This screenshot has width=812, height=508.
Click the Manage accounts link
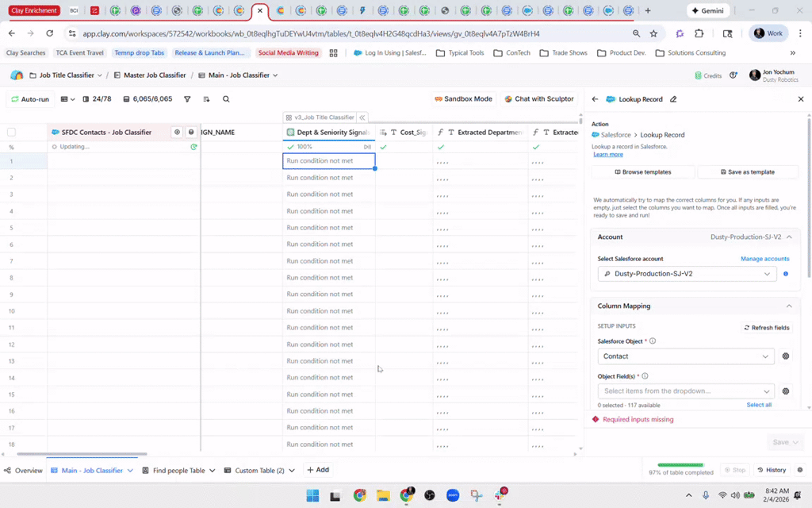764,259
